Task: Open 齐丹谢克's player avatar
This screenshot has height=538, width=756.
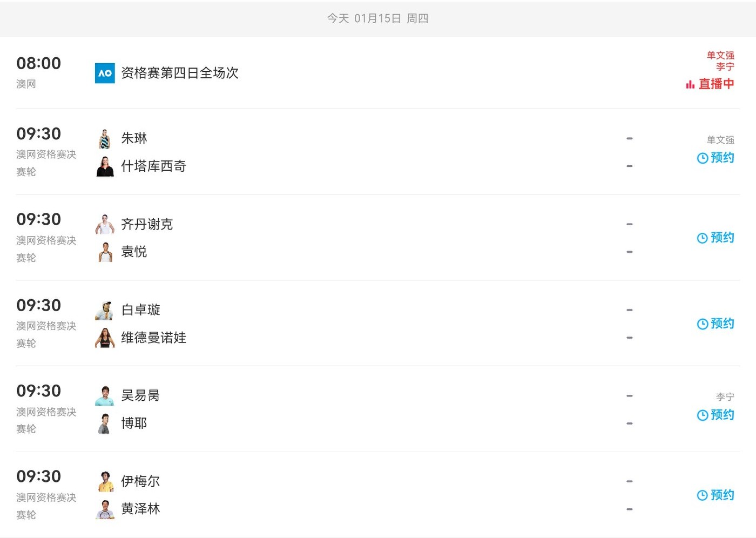Action: 105,224
